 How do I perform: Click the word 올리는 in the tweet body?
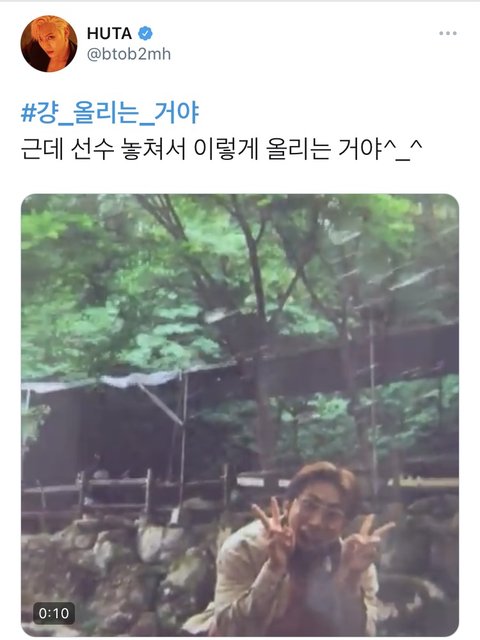click(298, 150)
